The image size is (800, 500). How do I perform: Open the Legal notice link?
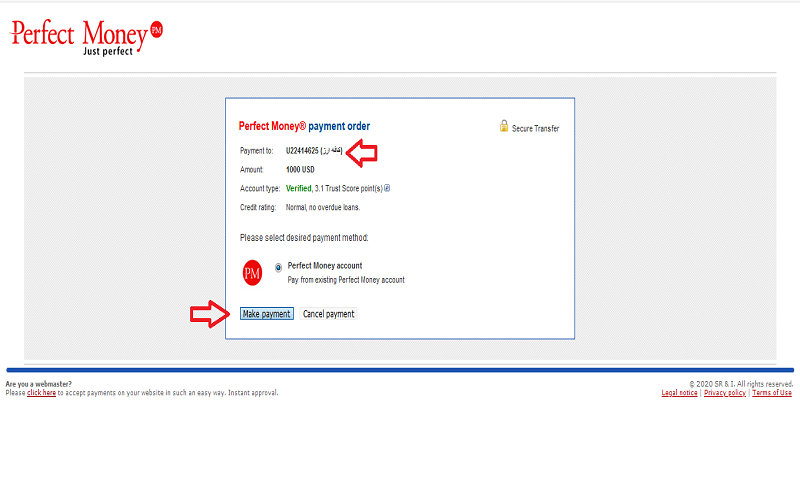click(679, 392)
